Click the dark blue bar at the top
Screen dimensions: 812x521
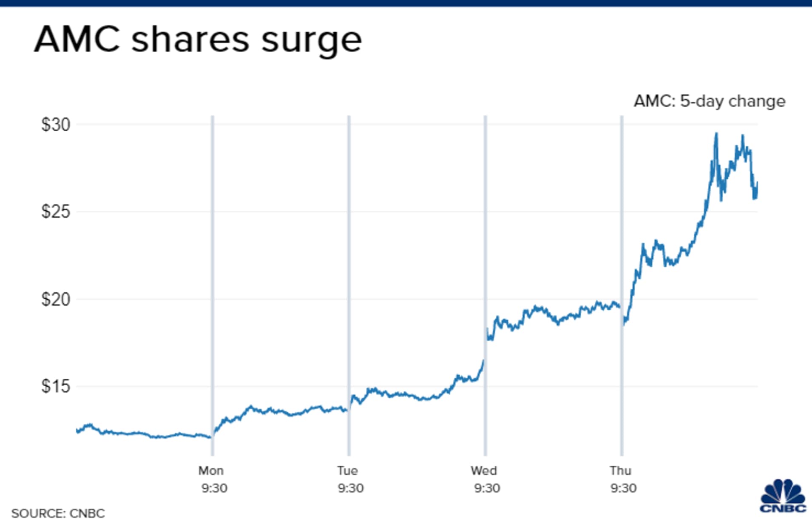(406, 3)
